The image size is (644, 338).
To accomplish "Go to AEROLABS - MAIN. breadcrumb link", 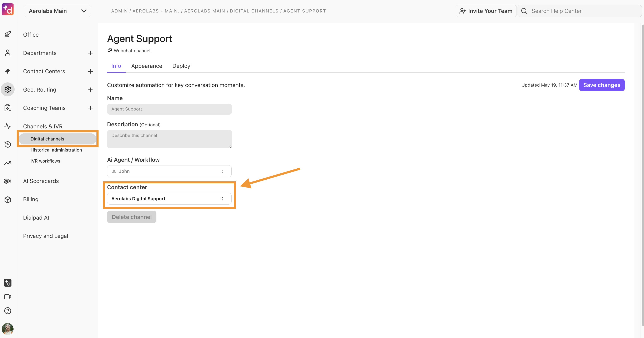I will tap(156, 11).
